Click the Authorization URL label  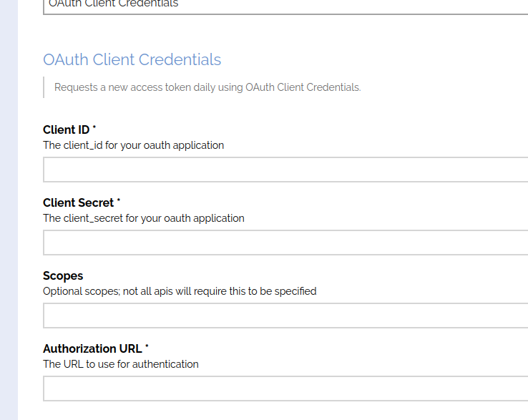(92, 348)
